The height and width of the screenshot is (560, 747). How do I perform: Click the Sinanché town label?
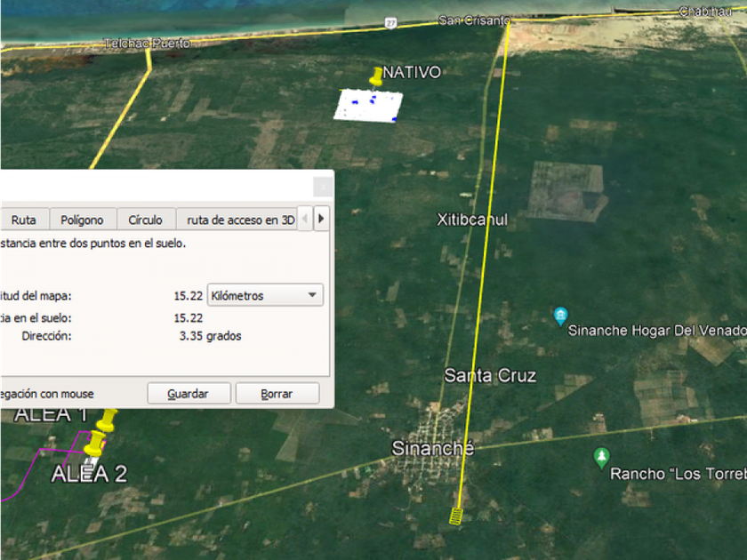click(x=432, y=448)
